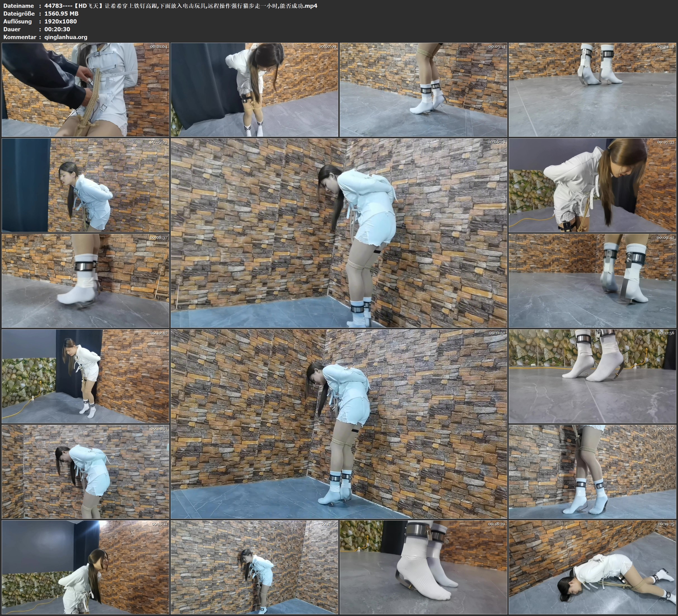Click the qinglanhua.org comment text
Image resolution: width=678 pixels, height=616 pixels.
pos(66,37)
